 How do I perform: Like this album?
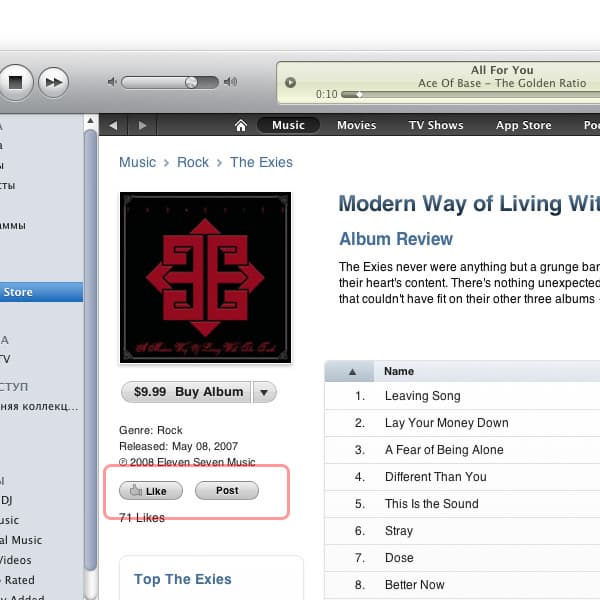(151, 491)
